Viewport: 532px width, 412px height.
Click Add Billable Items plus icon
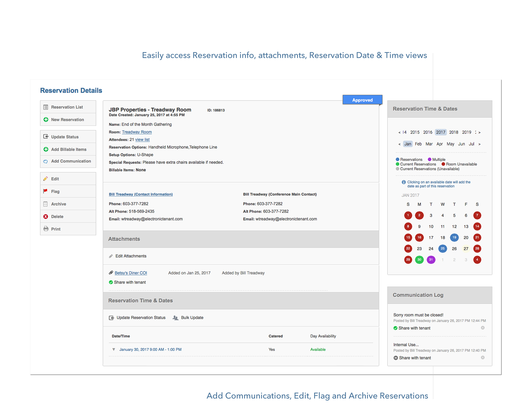46,149
